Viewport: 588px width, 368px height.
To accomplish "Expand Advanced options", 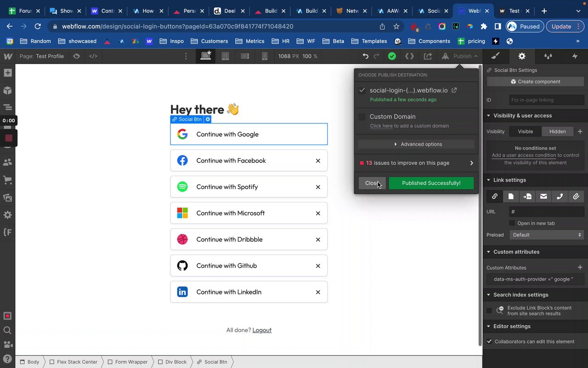I will [x=416, y=144].
